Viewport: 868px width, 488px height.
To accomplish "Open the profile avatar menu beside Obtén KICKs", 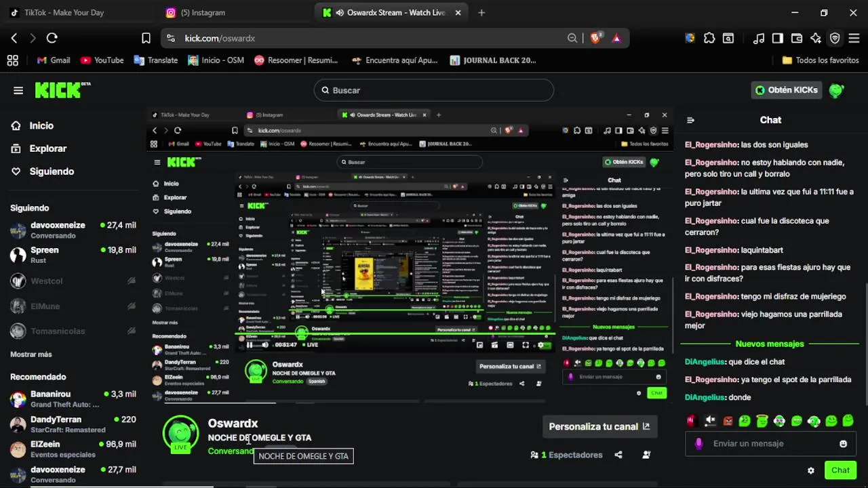I will [836, 90].
